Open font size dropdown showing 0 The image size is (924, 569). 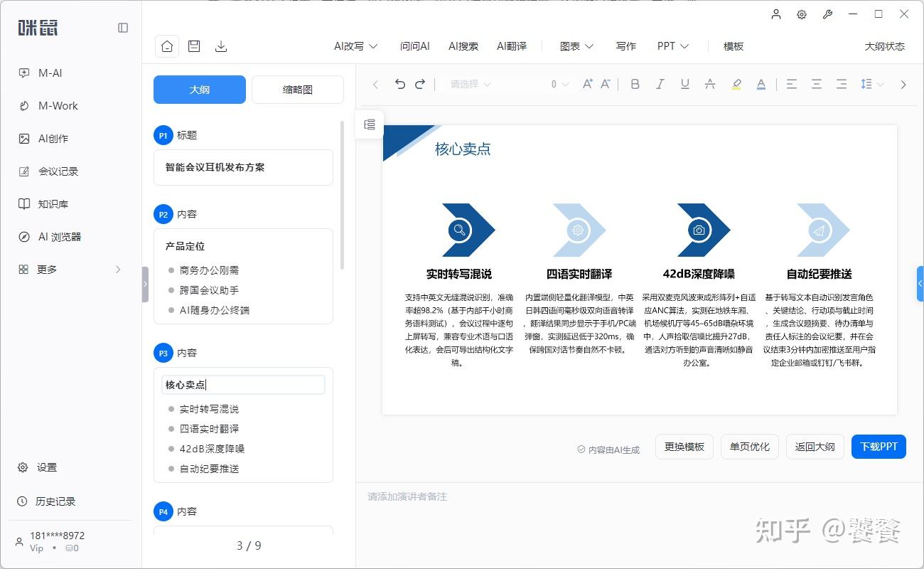560,84
